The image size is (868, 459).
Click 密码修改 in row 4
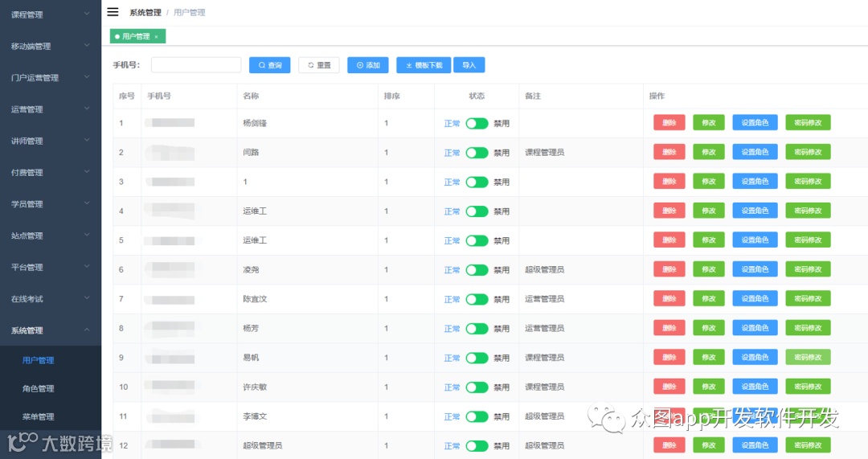809,211
